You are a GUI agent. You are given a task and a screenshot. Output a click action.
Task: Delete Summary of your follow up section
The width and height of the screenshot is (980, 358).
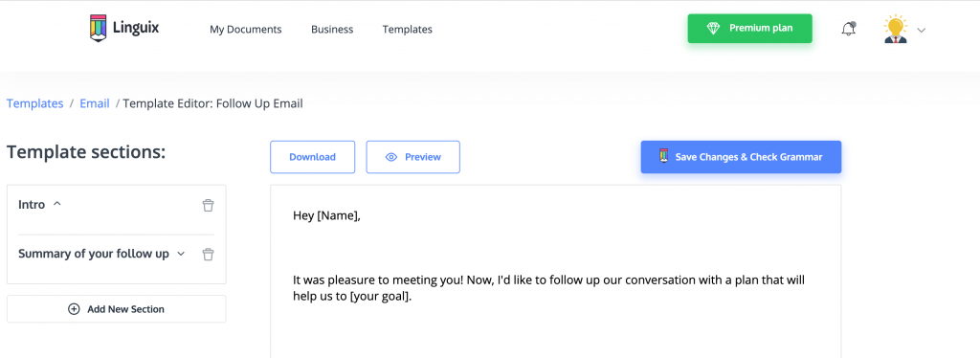point(208,255)
